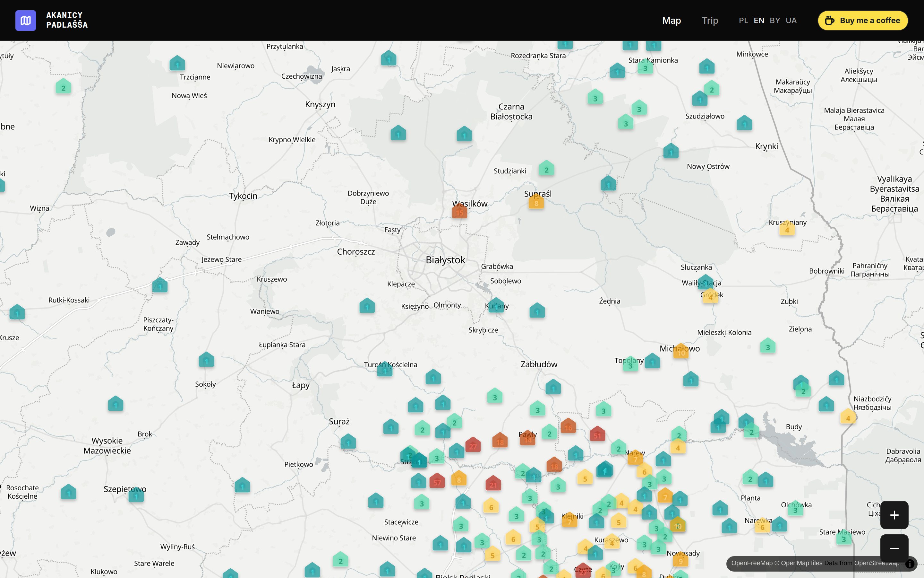Click marker 2 near Studzianki
924x578 pixels.
click(x=546, y=168)
